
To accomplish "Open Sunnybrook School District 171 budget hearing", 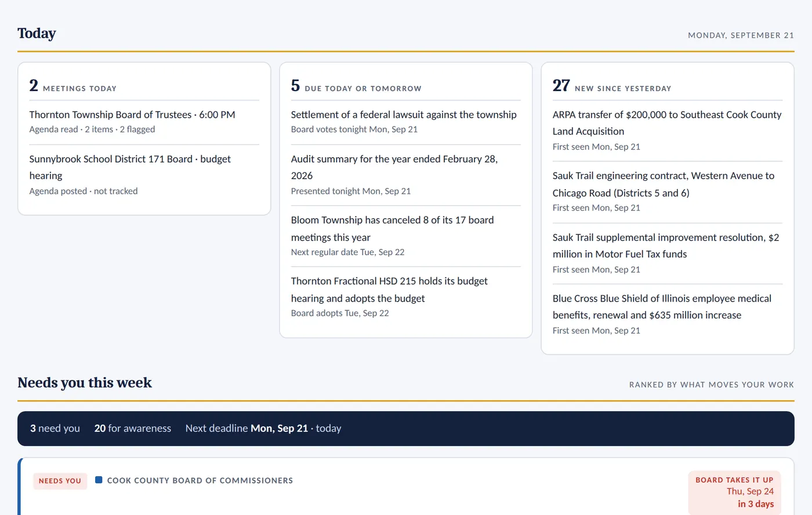I will coord(130,167).
